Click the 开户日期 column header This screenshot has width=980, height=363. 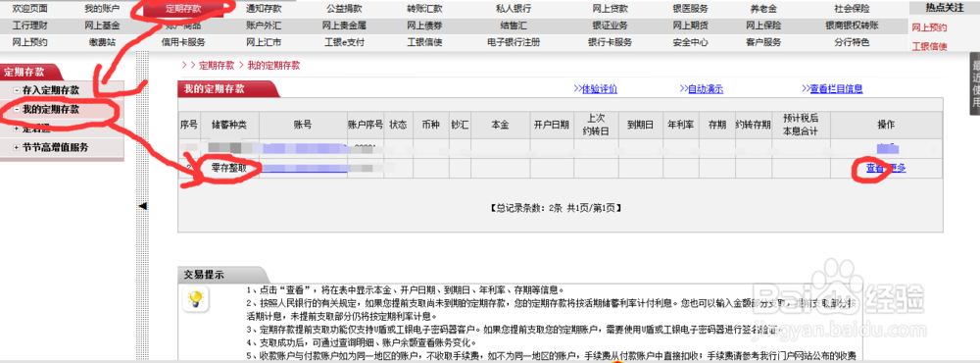point(551,125)
